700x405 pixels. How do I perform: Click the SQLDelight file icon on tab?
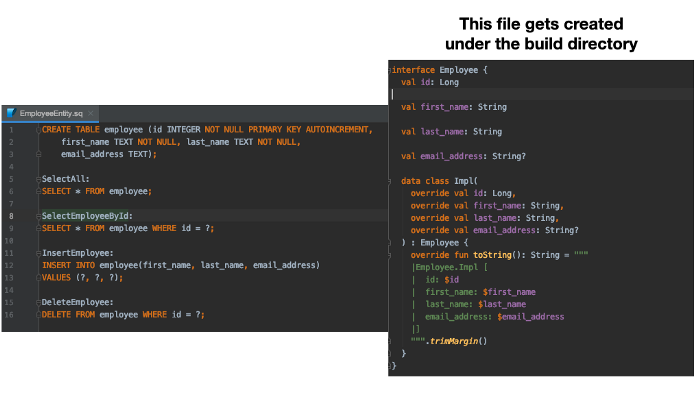[12, 113]
